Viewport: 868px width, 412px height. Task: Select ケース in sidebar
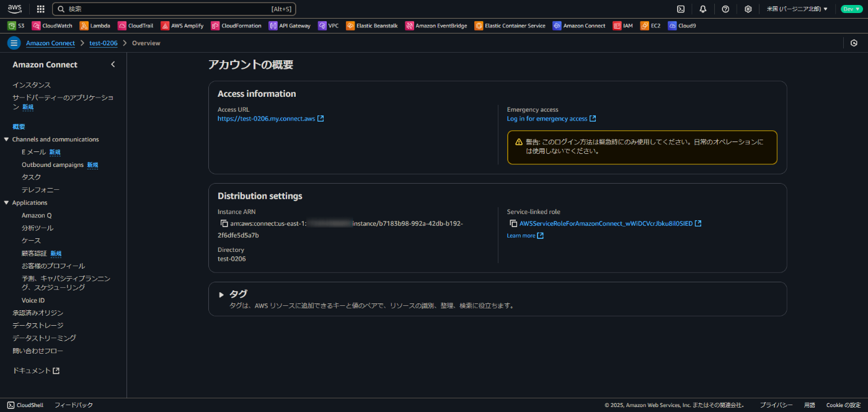[x=31, y=241]
